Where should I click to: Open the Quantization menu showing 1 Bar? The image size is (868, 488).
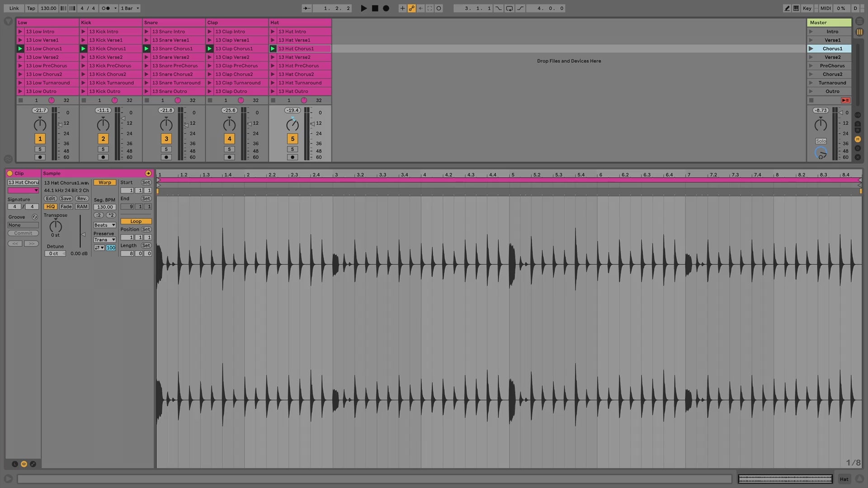[130, 8]
